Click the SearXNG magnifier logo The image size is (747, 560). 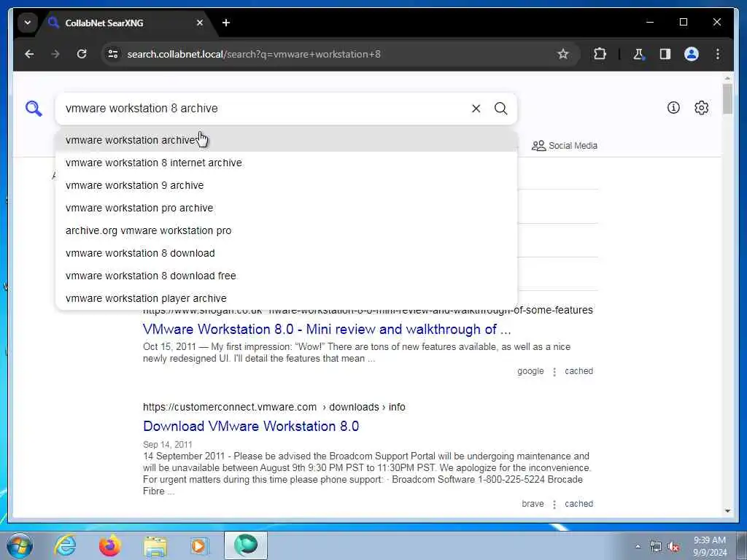(x=34, y=109)
